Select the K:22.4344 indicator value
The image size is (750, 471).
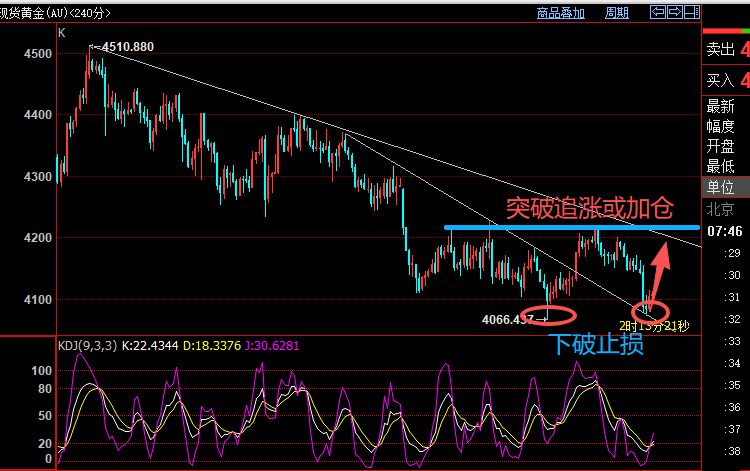(150, 345)
